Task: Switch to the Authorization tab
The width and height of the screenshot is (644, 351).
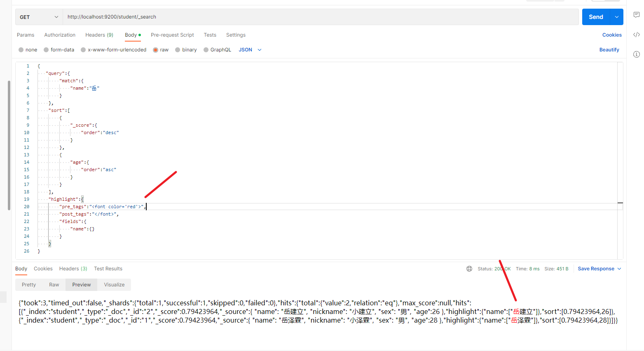Action: (x=60, y=35)
